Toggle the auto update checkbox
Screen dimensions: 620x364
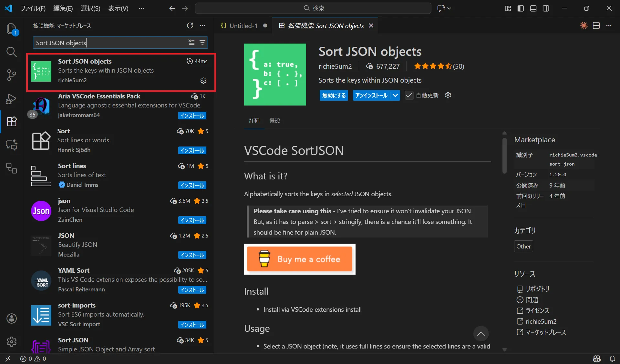(x=409, y=95)
